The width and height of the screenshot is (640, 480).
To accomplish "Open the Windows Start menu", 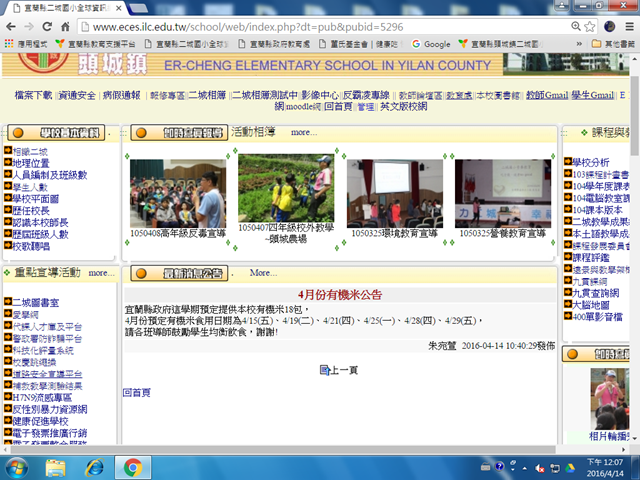I will click(16, 468).
